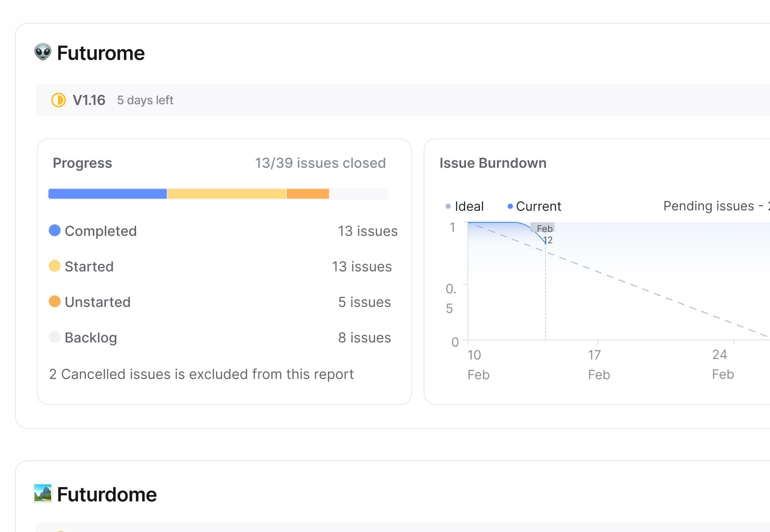Click the orange unstarted progress bar segment
The height and width of the screenshot is (532, 770).
pos(308,194)
